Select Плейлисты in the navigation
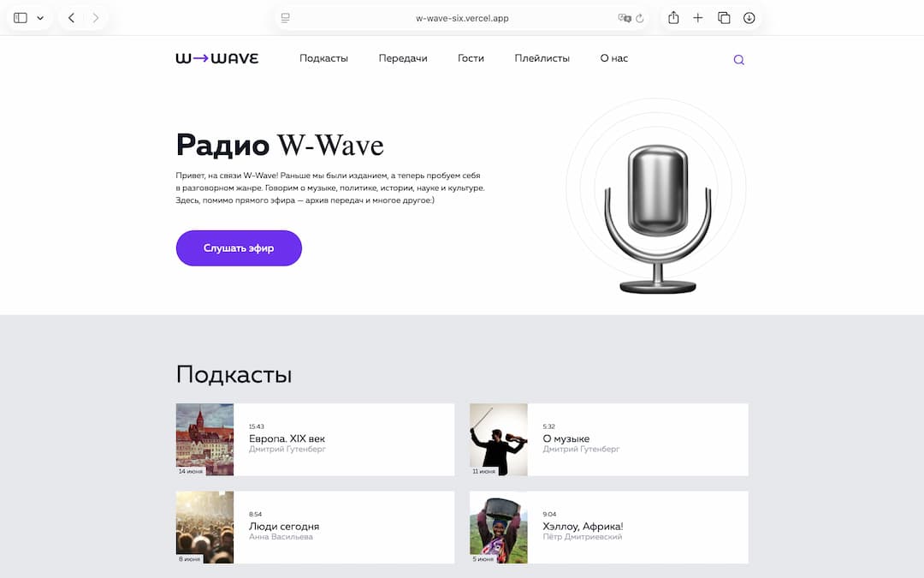This screenshot has height=578, width=924. [x=542, y=58]
